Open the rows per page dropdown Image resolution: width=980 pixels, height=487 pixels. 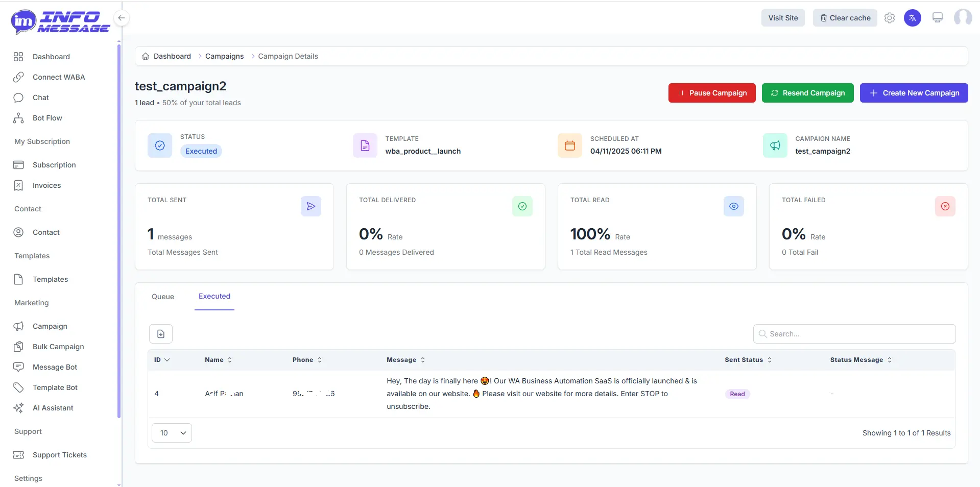coord(172,433)
